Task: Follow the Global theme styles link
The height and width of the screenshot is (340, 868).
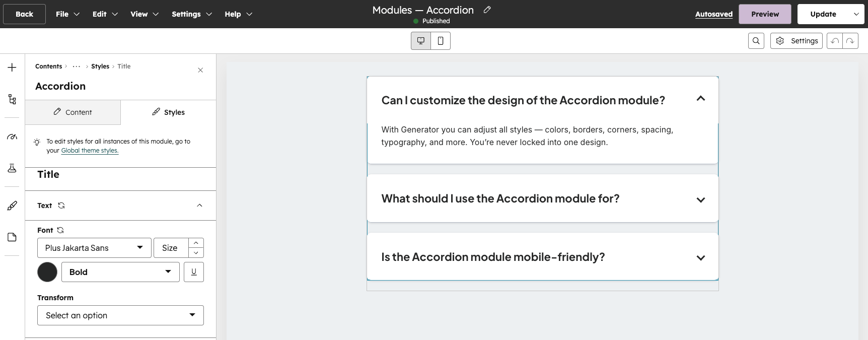Action: click(x=90, y=151)
